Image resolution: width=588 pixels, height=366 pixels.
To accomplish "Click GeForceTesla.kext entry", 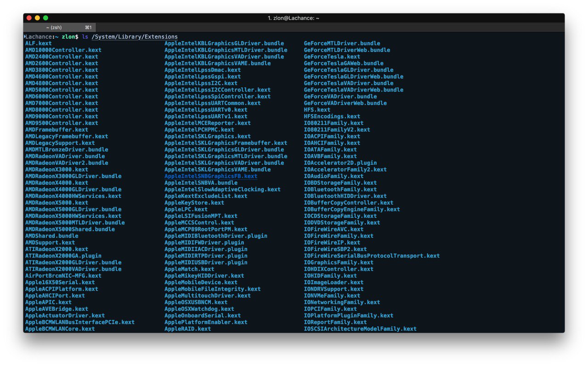I will (x=332, y=57).
